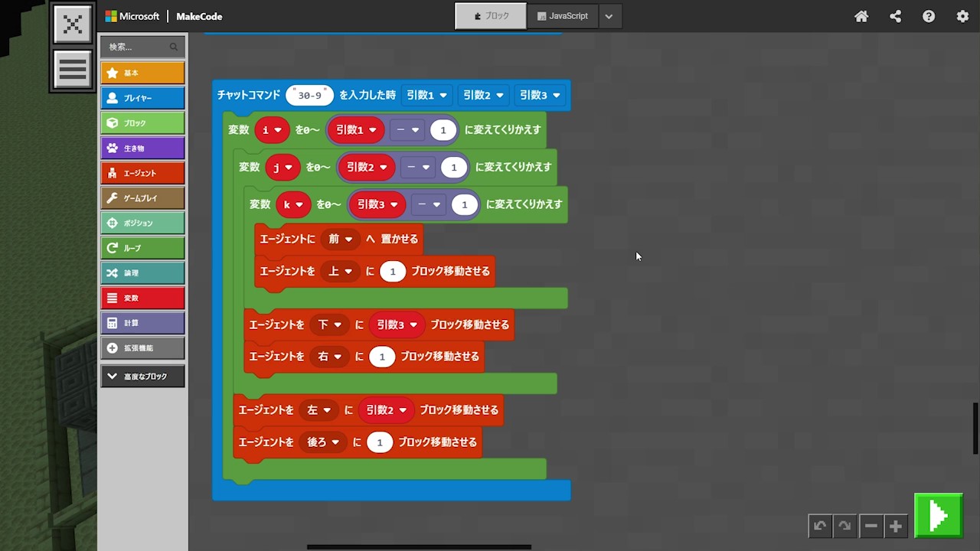Viewport: 980px width, 551px height.
Task: Open the エージェント block category
Action: point(142,173)
